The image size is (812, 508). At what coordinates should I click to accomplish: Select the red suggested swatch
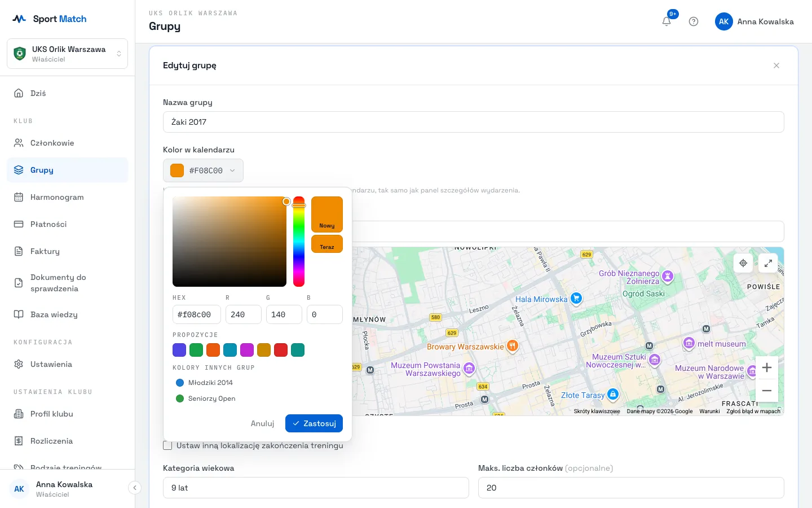pos(281,350)
